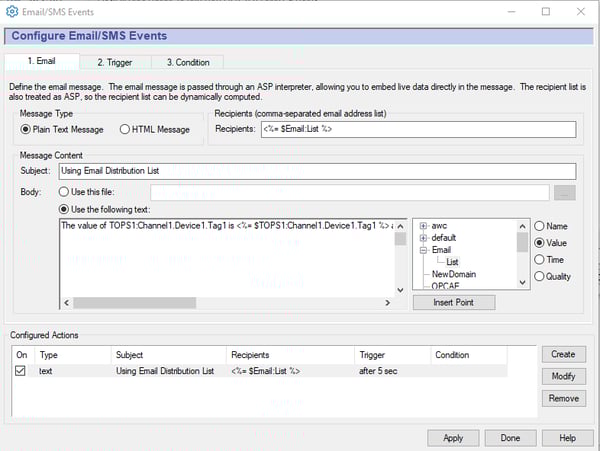Open the 3. Condition tab
This screenshot has height=451, width=600.
(188, 62)
